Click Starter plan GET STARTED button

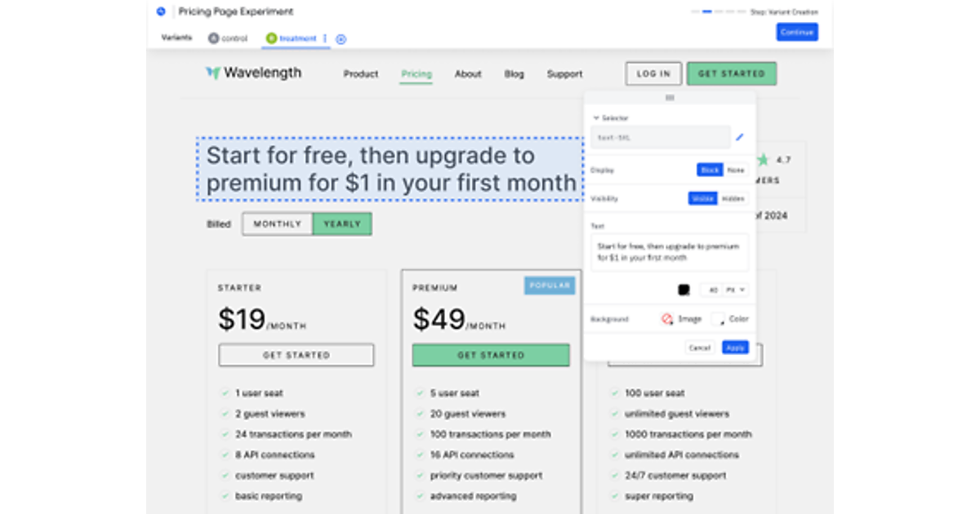click(x=296, y=355)
